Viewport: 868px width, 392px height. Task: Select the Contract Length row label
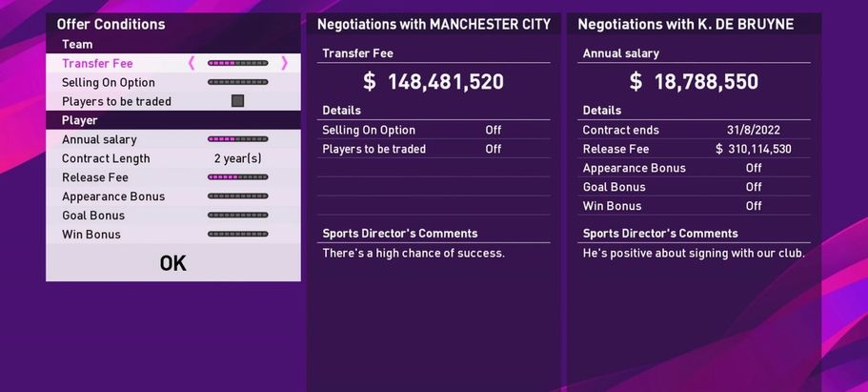106,158
